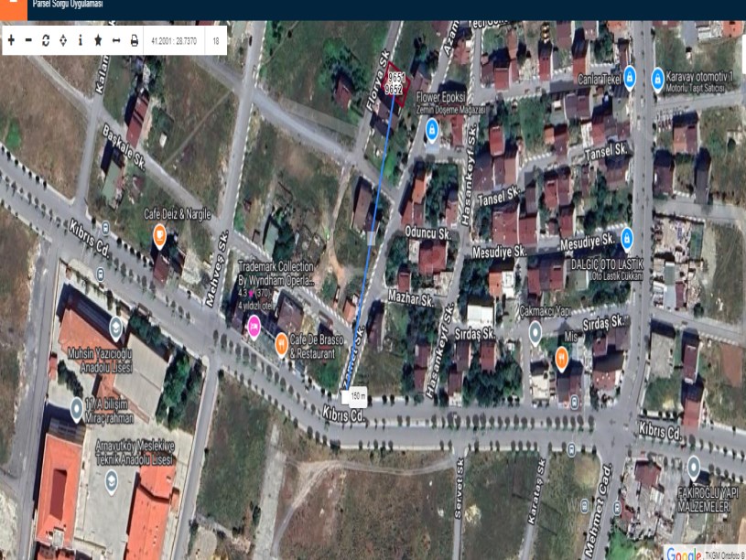This screenshot has height=560, width=746.
Task: Click the print icon
Action: pos(135,40)
